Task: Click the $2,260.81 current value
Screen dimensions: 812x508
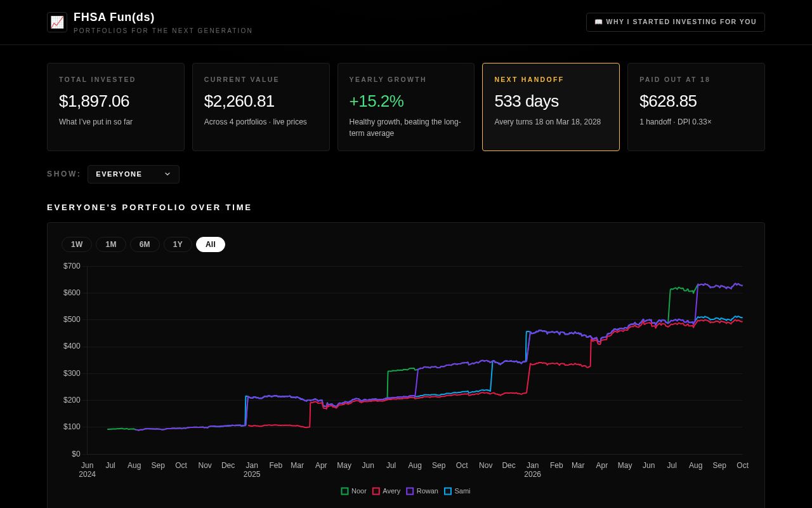Action: point(239,101)
